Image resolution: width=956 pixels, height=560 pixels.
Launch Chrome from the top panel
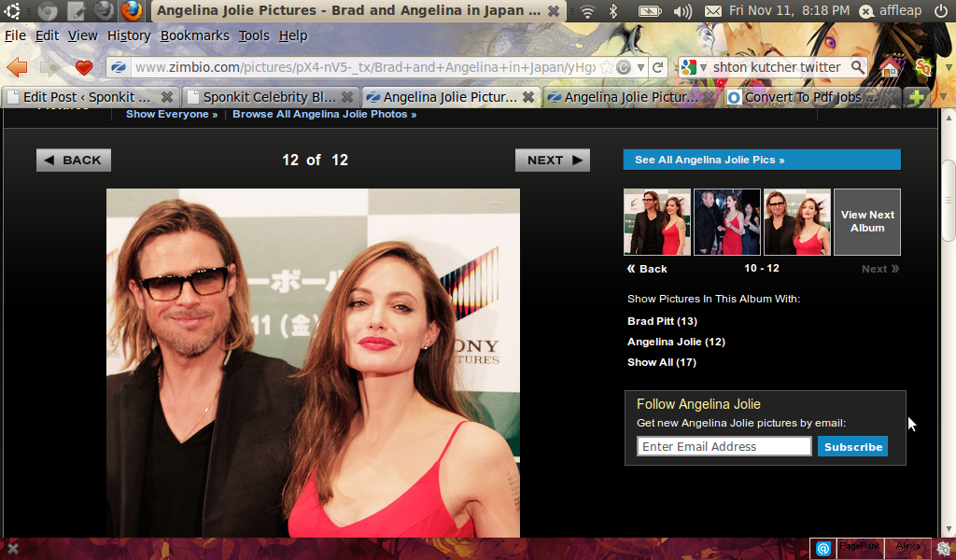click(x=47, y=10)
